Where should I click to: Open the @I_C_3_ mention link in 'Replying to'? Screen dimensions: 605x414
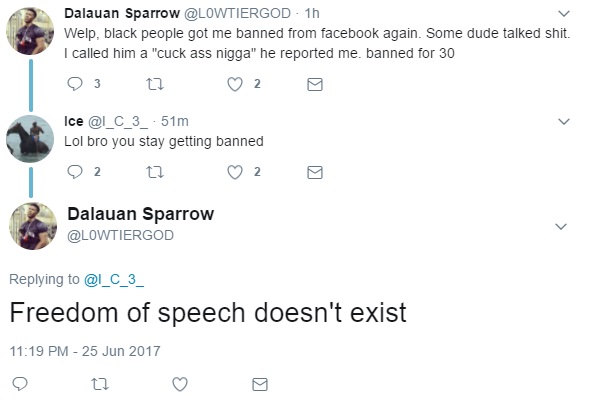pos(114,279)
